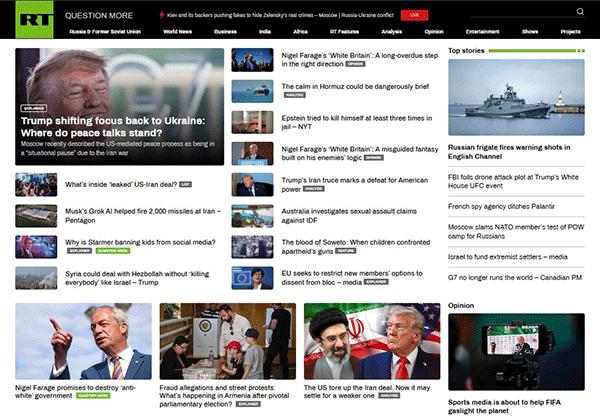Open Opinion in the navigation bar
The width and height of the screenshot is (600, 418).
point(434,32)
